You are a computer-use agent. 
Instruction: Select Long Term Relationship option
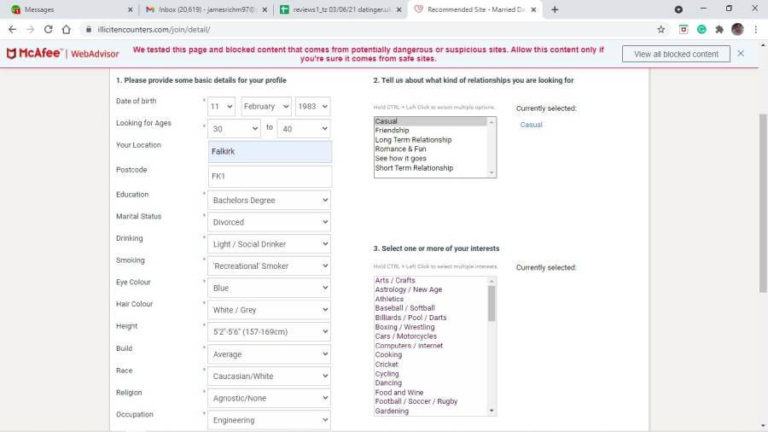413,140
